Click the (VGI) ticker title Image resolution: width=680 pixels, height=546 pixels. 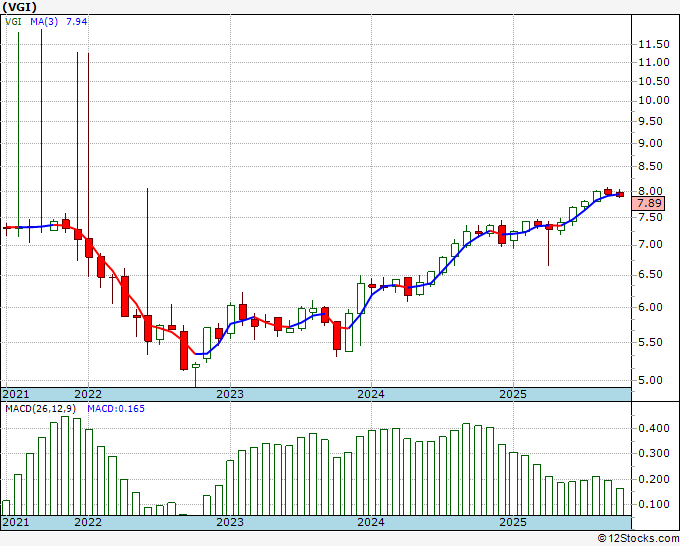20,7
